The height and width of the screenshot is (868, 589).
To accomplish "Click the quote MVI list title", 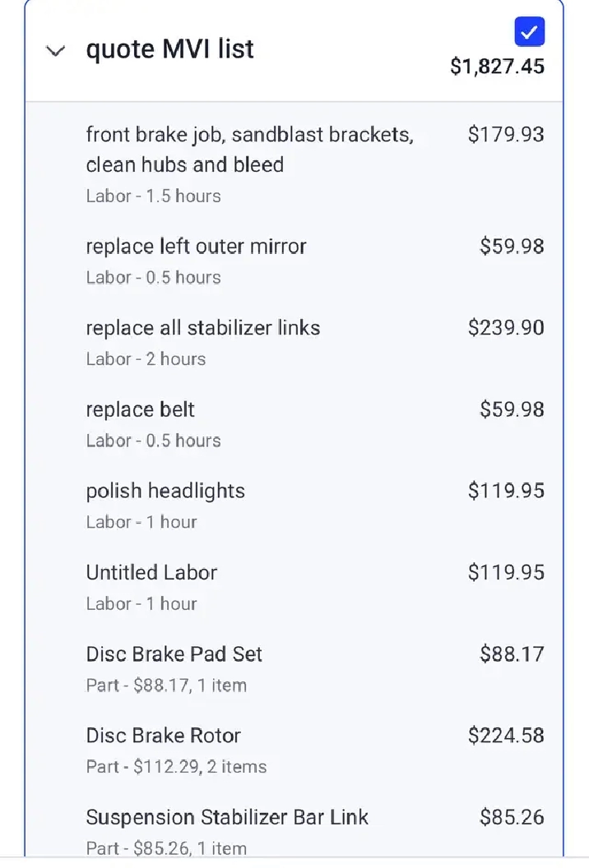I will [x=169, y=49].
